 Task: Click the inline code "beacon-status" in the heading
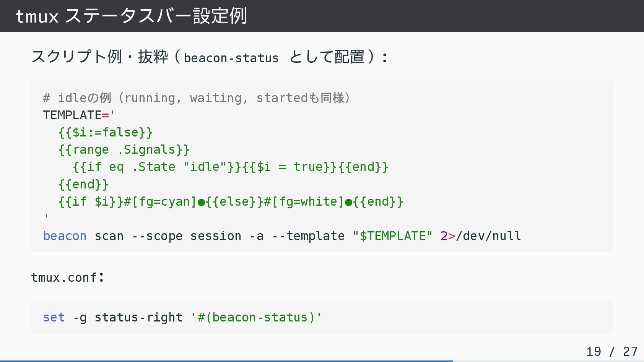231,58
